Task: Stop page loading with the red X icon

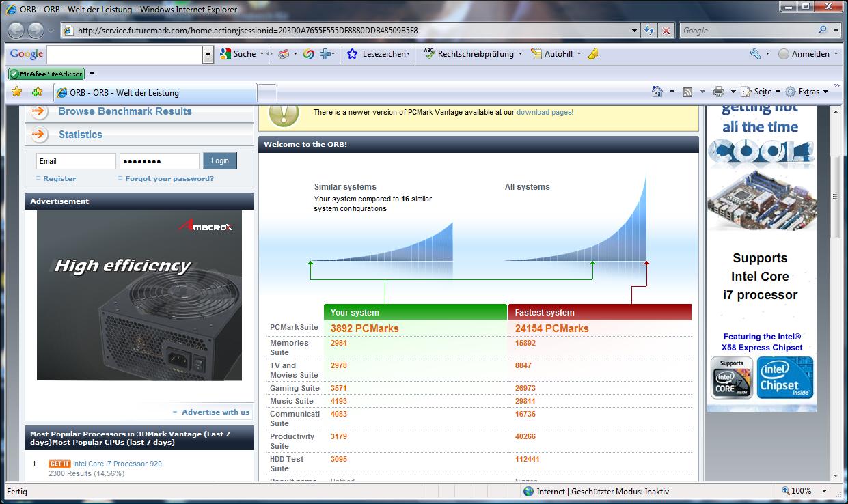Action: [667, 31]
